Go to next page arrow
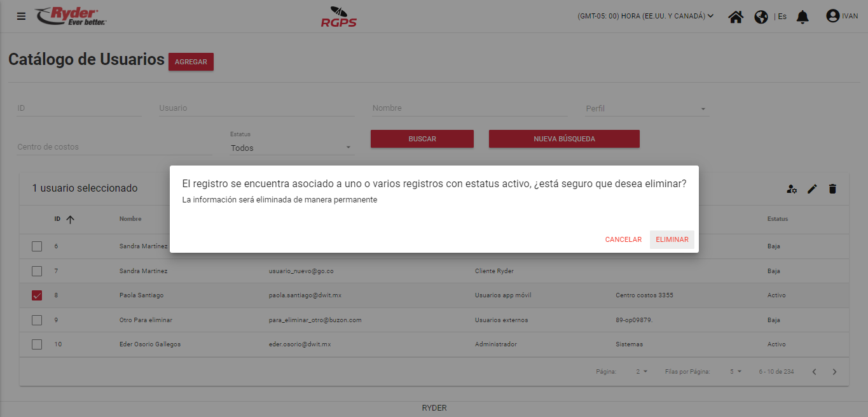The height and width of the screenshot is (417, 868). 835,372
